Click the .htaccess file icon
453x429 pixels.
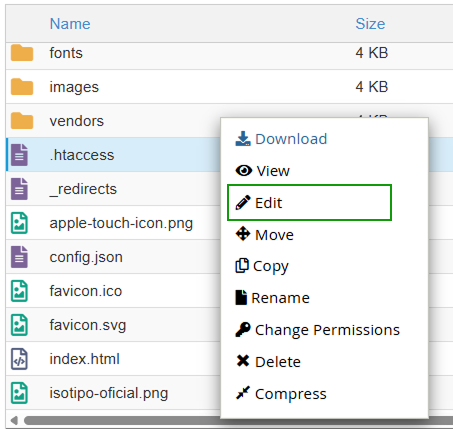[19, 155]
